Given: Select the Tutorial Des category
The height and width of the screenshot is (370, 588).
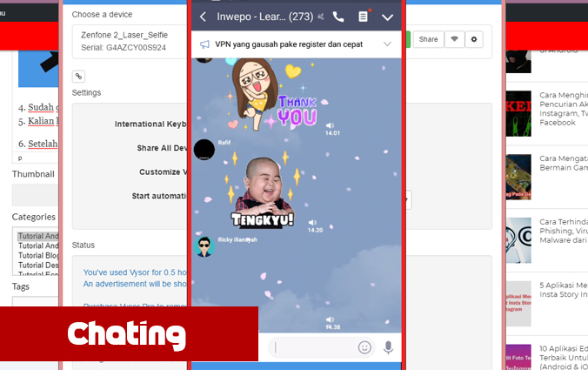Looking at the screenshot, I should coord(38,266).
